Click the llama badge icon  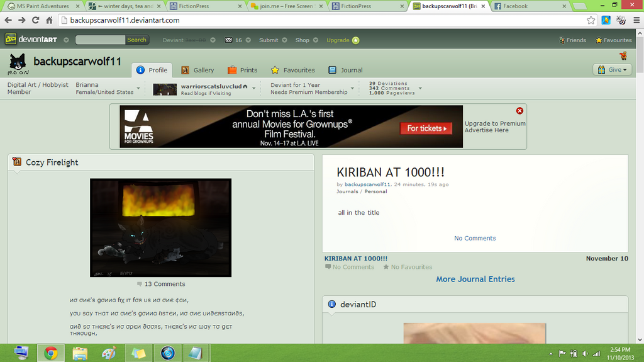pos(623,56)
